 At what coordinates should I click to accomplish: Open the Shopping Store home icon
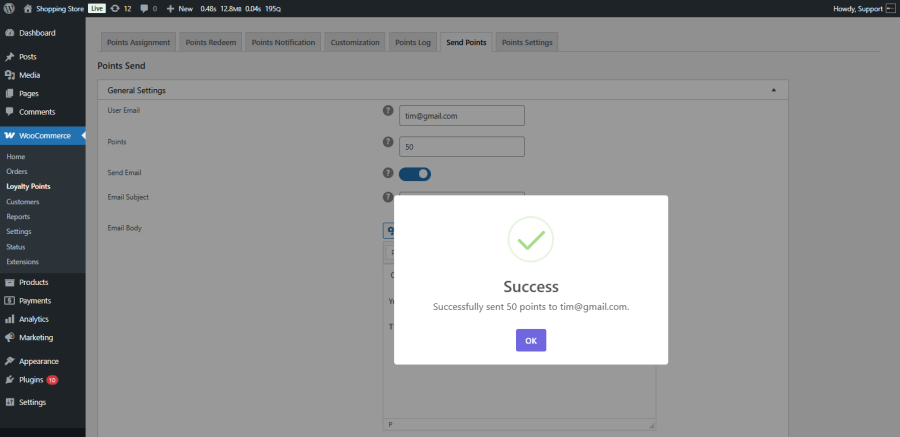click(28, 9)
